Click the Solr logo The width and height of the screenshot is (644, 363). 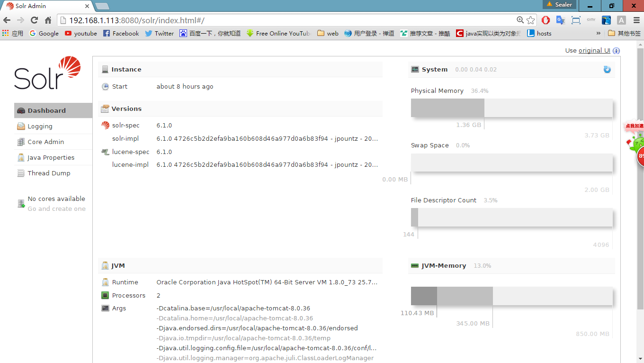[47, 73]
